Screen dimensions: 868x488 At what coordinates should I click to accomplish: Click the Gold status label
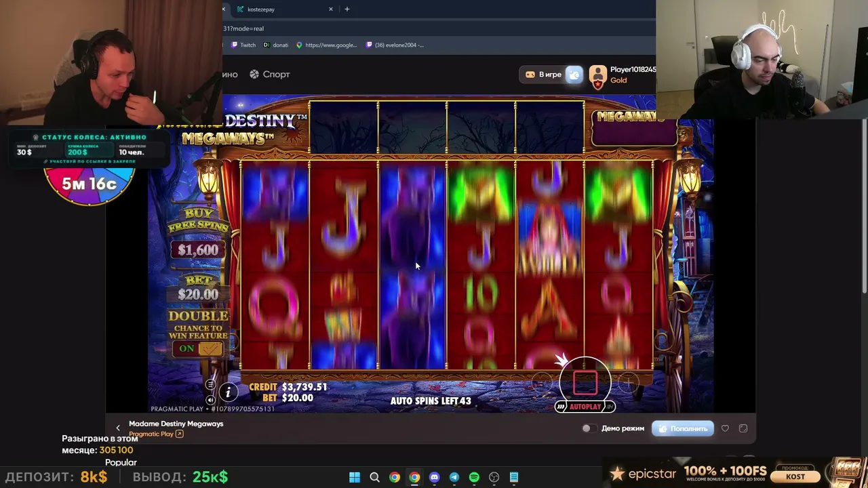pyautogui.click(x=618, y=80)
